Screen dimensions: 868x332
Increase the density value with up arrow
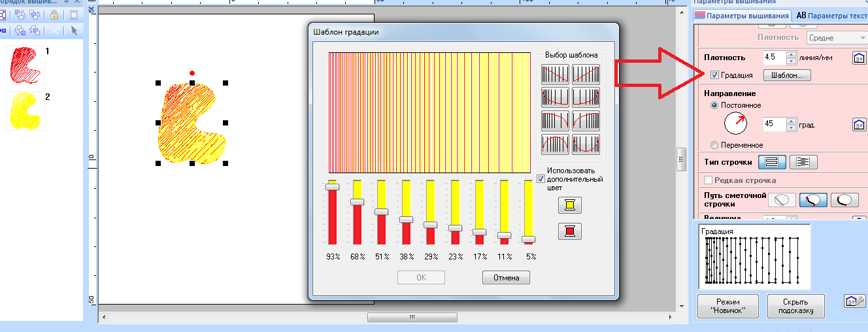(791, 54)
